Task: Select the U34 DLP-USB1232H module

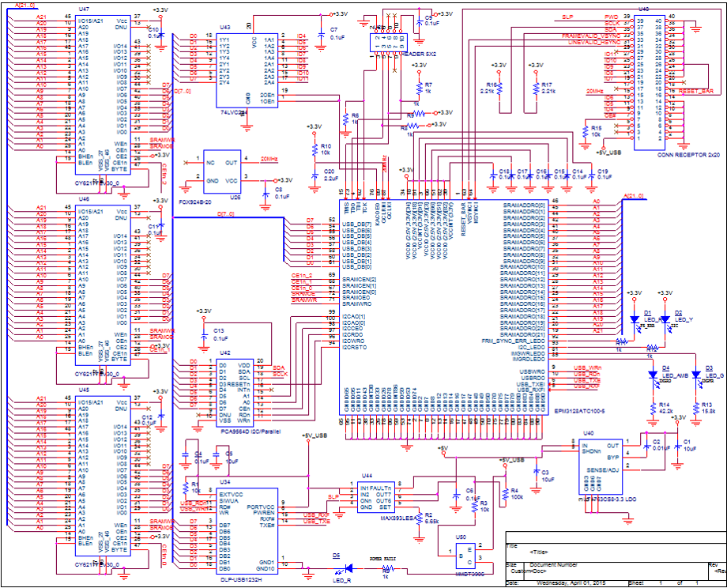Action: point(247,531)
